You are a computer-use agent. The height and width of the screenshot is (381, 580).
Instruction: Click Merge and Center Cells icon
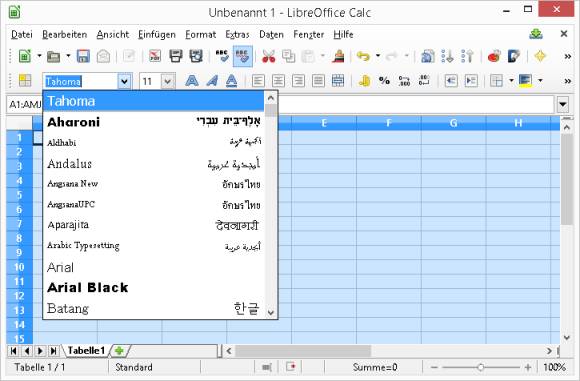(338, 81)
